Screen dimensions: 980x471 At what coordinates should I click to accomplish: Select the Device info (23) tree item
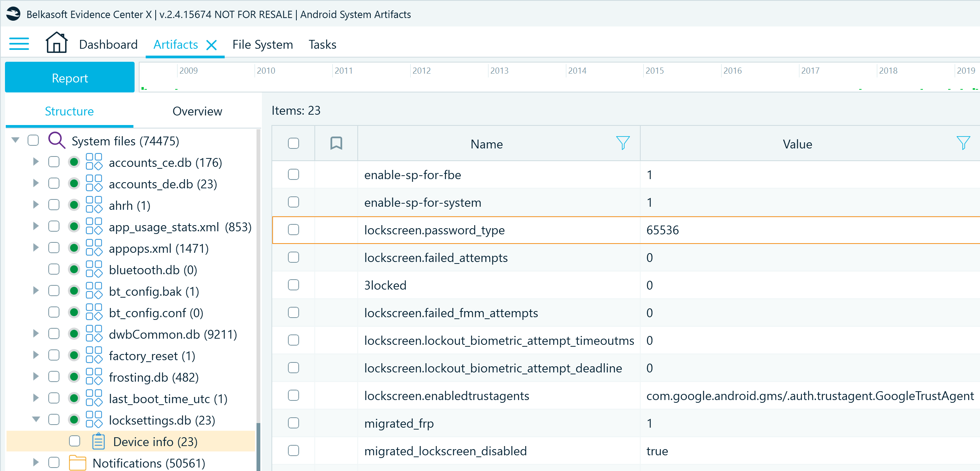point(155,441)
